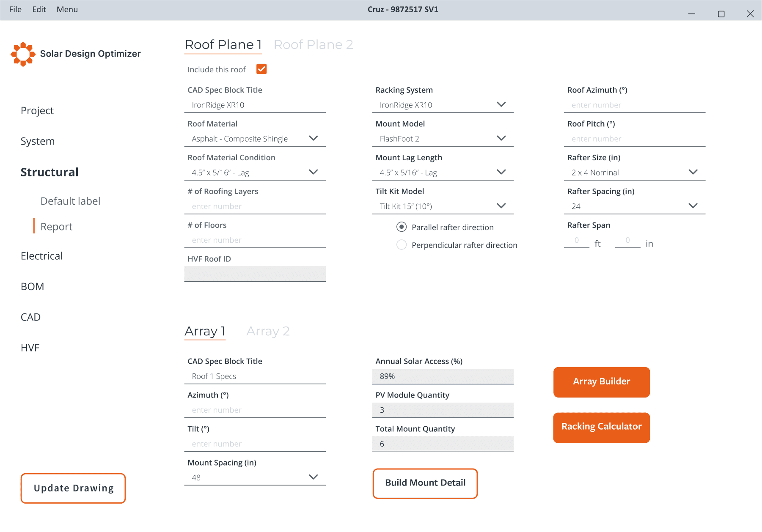762x532 pixels.
Task: Navigate to the Electrical section
Action: click(41, 256)
